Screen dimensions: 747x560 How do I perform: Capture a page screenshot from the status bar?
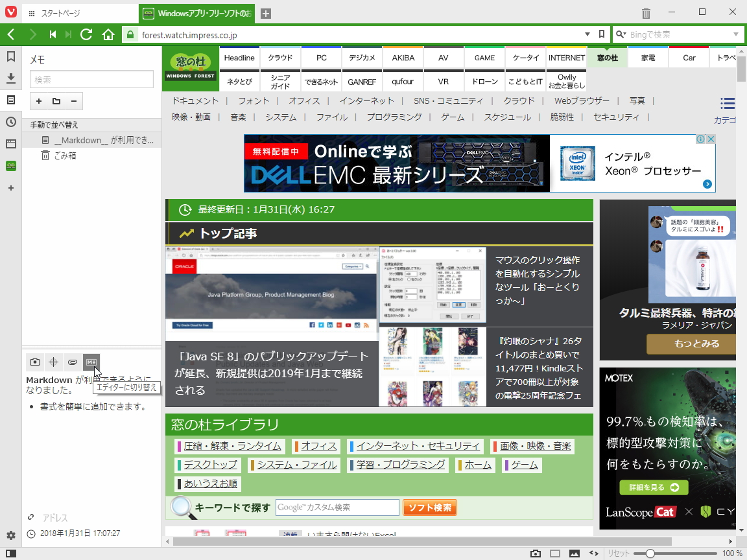[536, 554]
